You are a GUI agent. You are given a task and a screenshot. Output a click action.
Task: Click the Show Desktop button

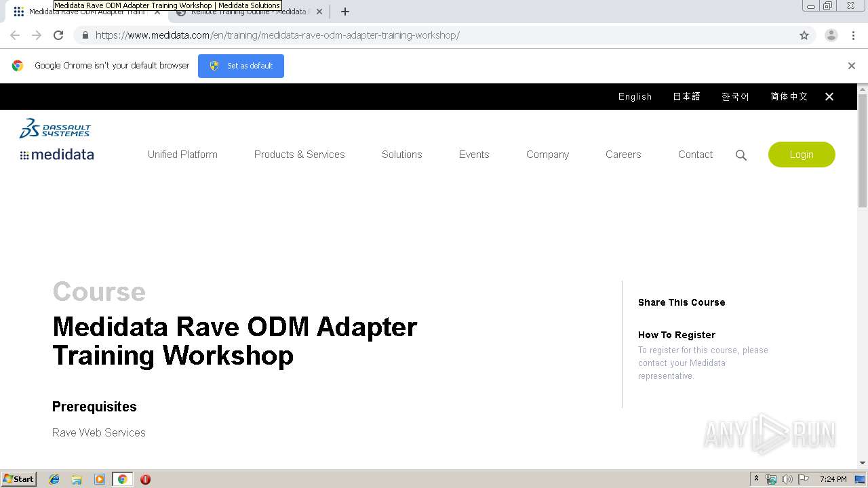861,479
